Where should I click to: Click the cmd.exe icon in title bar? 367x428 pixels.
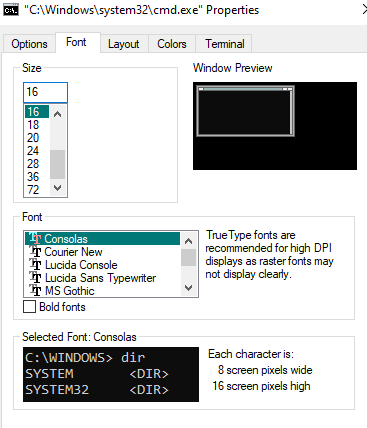tap(10, 10)
